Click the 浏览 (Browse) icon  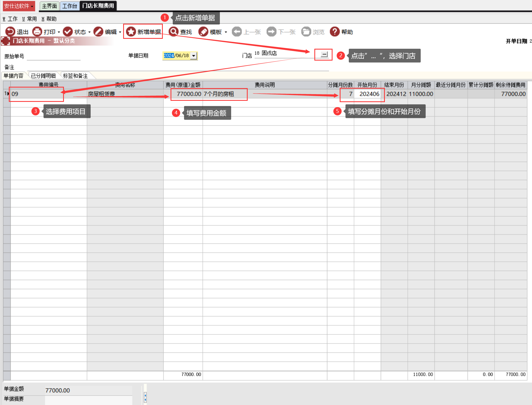[306, 32]
